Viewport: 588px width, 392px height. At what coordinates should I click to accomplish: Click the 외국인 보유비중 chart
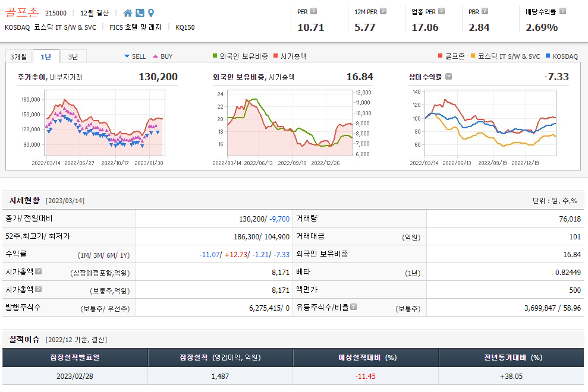(x=290, y=123)
